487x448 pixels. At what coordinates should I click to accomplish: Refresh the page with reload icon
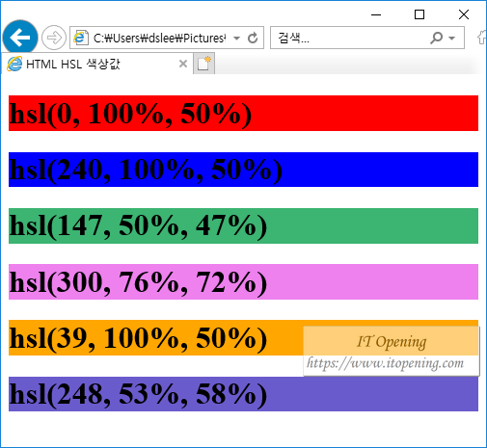pos(253,38)
